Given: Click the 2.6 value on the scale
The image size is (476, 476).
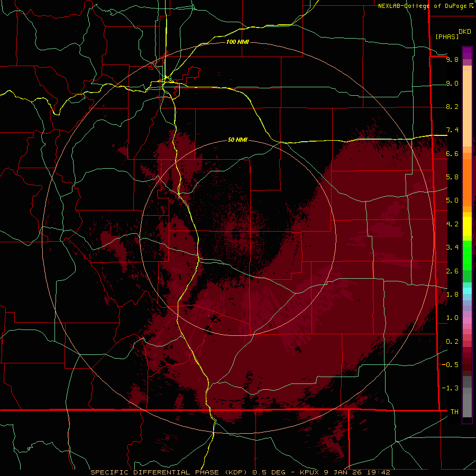Looking at the screenshot, I should [x=452, y=271].
